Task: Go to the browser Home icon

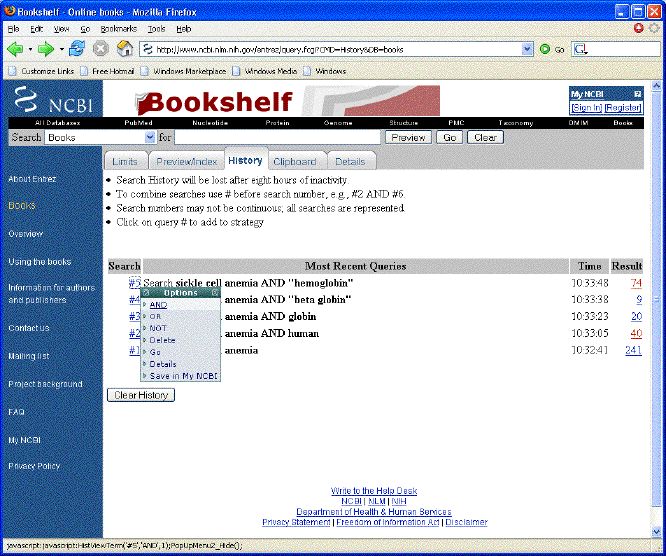Action: click(125, 48)
